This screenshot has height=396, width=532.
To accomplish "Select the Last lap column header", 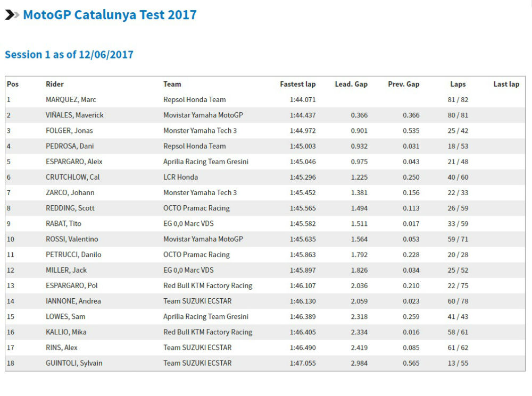I will pos(506,84).
